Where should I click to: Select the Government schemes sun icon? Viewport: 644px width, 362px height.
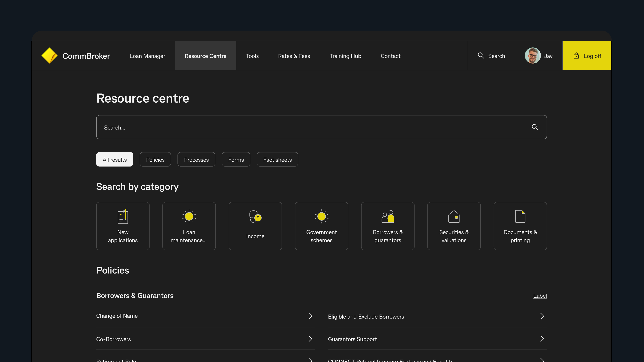pos(322,216)
